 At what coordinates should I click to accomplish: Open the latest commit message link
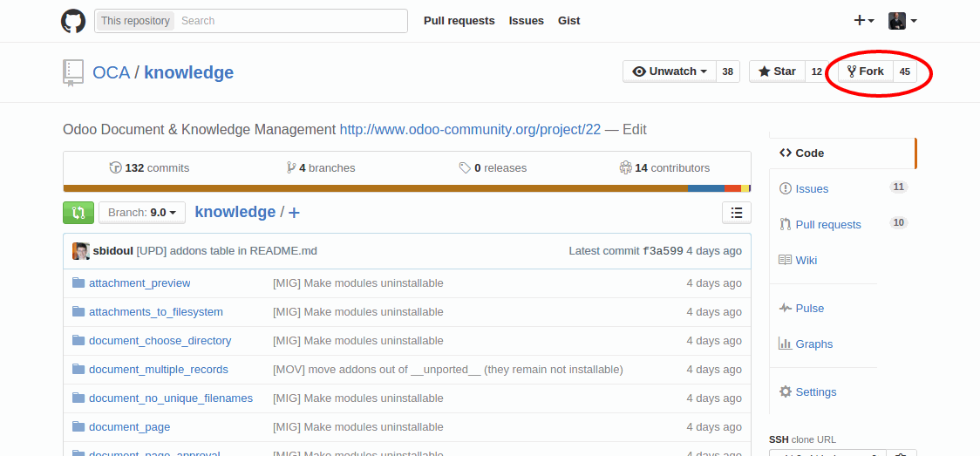(227, 251)
